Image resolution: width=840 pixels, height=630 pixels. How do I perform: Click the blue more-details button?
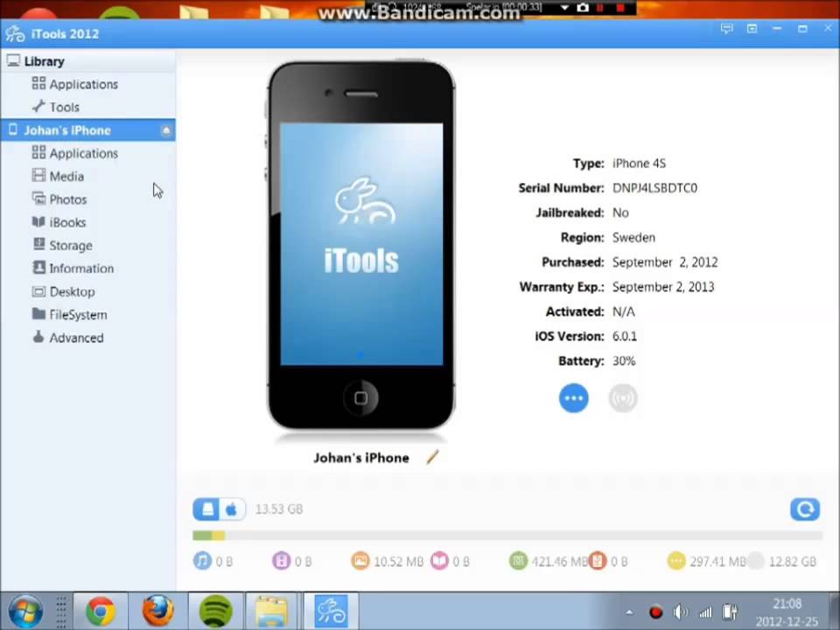click(574, 399)
